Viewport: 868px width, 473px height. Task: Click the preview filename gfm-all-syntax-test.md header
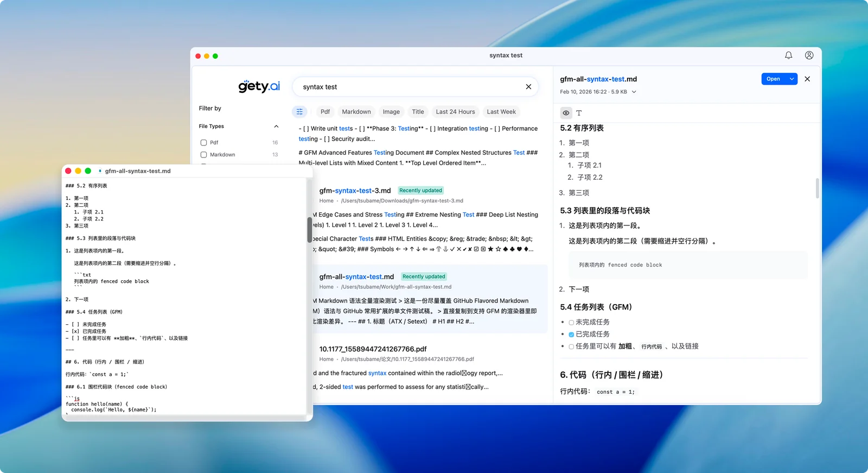[598, 79]
